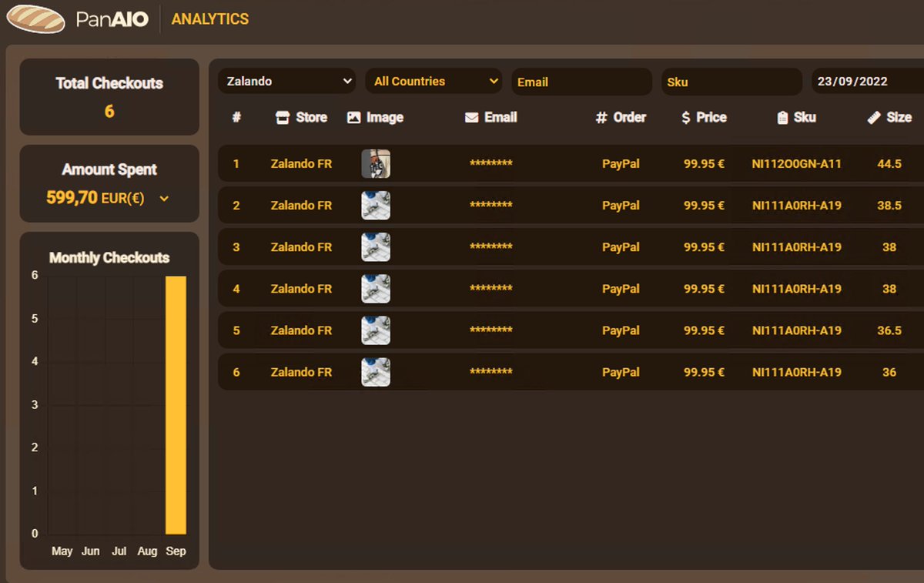Expand the EUR currency chevron under Amount Spent
This screenshot has height=583, width=924.
click(164, 199)
